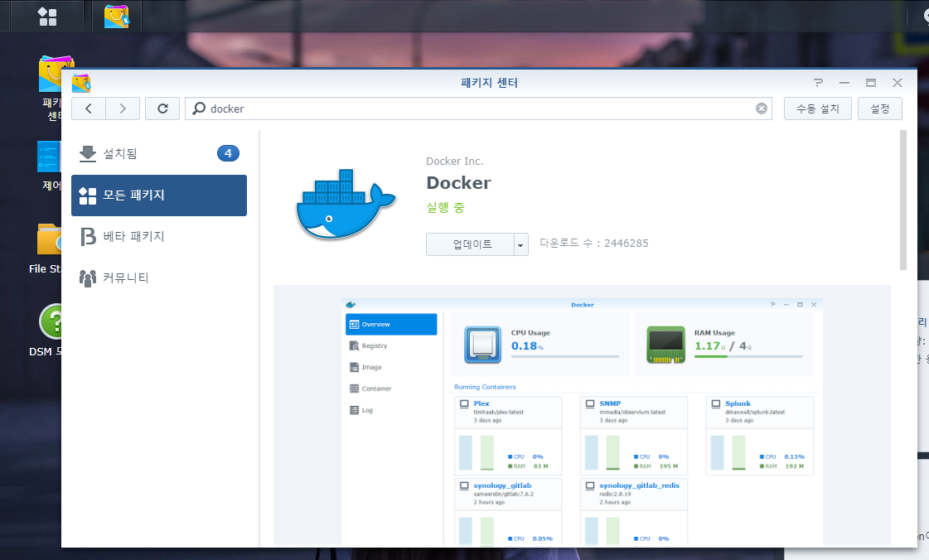Click the Docker Inc. publisher text

click(454, 161)
